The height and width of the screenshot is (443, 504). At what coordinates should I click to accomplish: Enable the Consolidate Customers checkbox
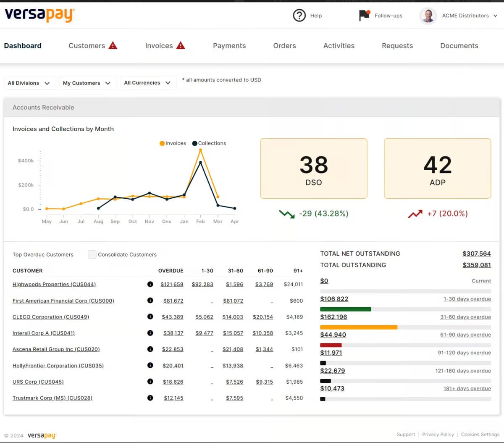pos(92,254)
